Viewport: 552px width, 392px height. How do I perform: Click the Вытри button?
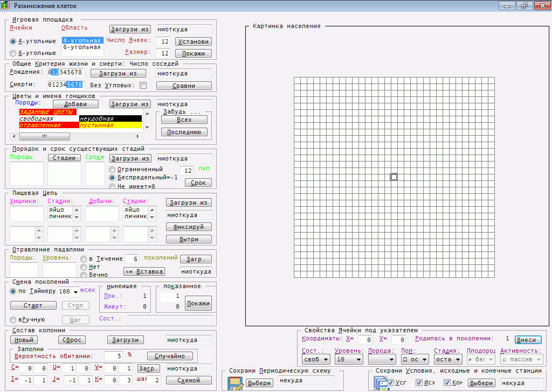pos(189,239)
